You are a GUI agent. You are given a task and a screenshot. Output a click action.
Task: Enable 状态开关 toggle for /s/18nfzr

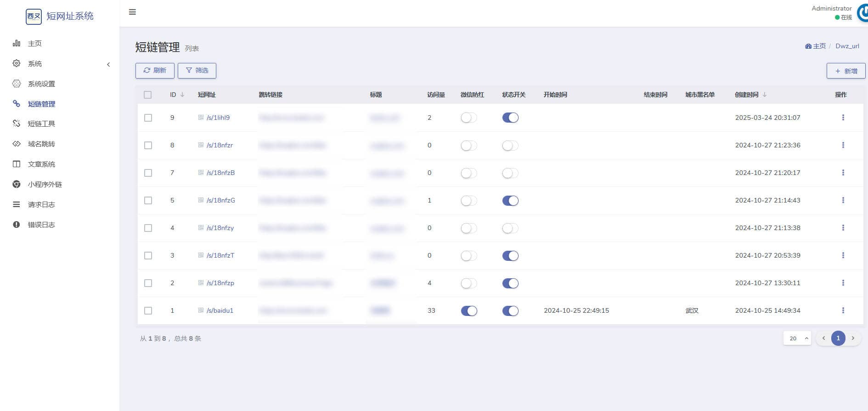click(510, 146)
